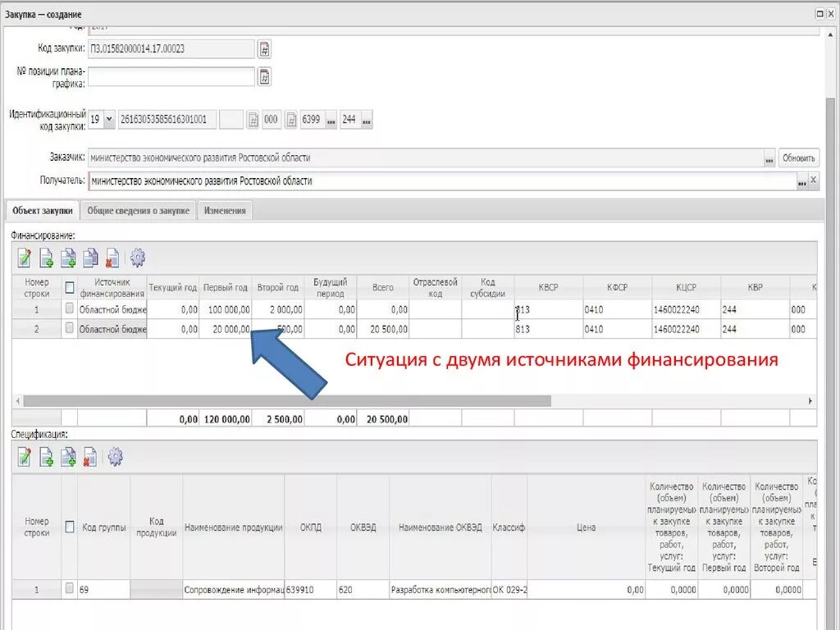This screenshot has height=630, width=840.
Task: Click the Цена column header in Спецификация
Action: tap(586, 527)
